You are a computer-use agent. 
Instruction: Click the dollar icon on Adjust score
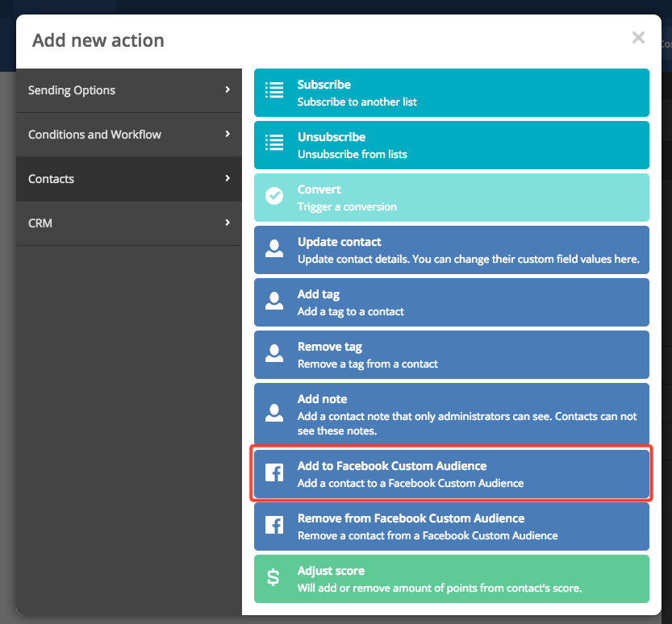274,578
